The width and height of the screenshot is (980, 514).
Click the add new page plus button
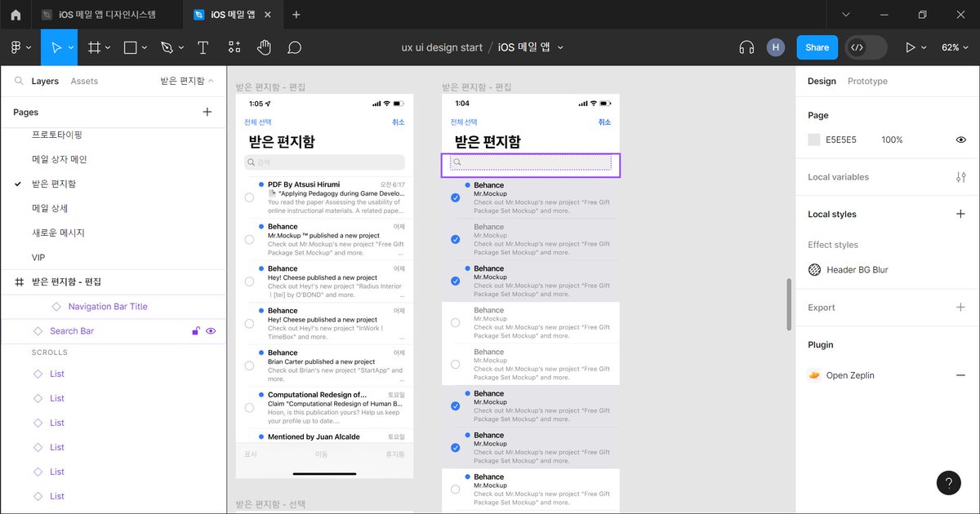click(x=206, y=112)
